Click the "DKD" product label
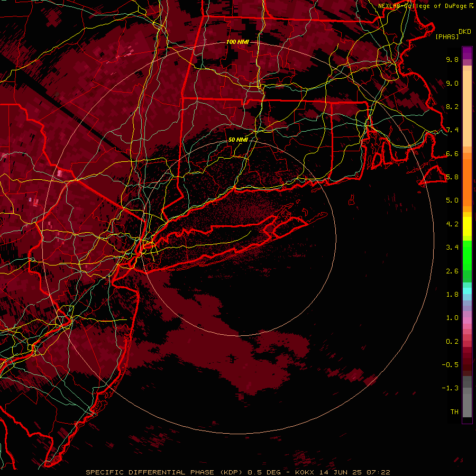 pyautogui.click(x=464, y=32)
